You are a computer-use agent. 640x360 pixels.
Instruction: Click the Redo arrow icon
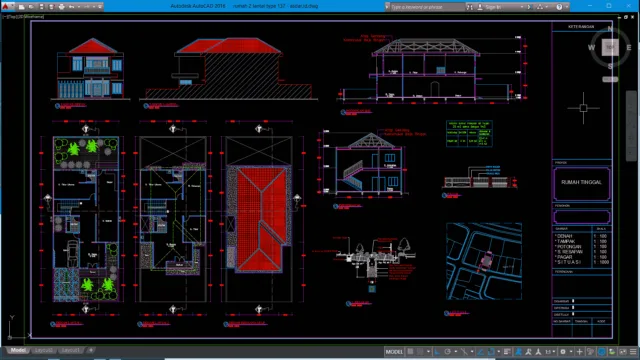tap(87, 7)
